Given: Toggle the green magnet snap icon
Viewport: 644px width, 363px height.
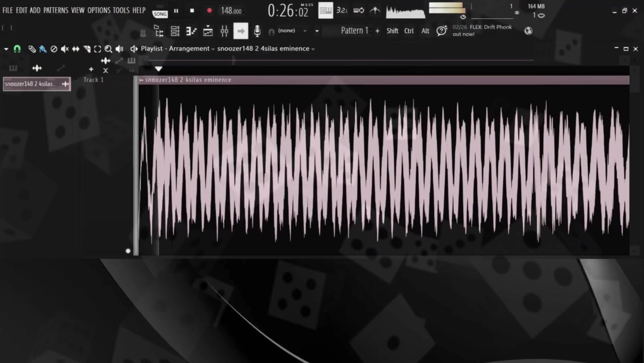Looking at the screenshot, I should 17,49.
